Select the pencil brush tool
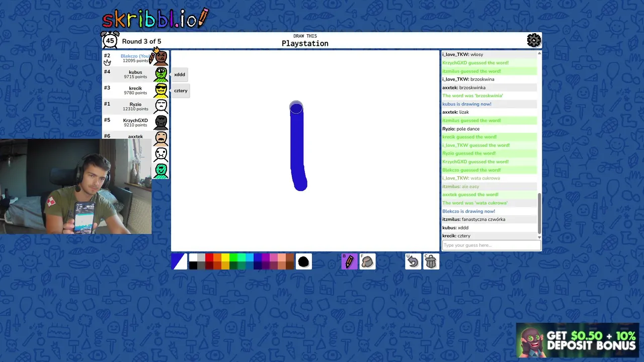This screenshot has height=362, width=644. pos(349,261)
